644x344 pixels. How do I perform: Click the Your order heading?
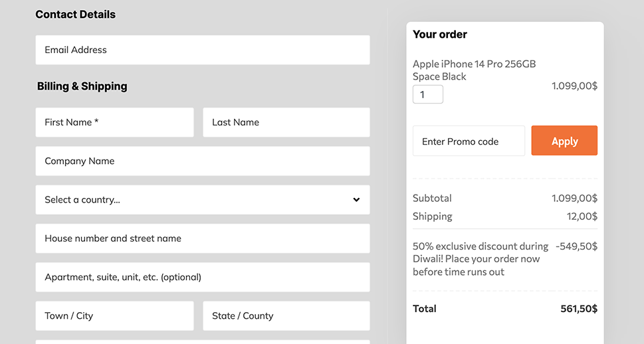[x=440, y=35]
